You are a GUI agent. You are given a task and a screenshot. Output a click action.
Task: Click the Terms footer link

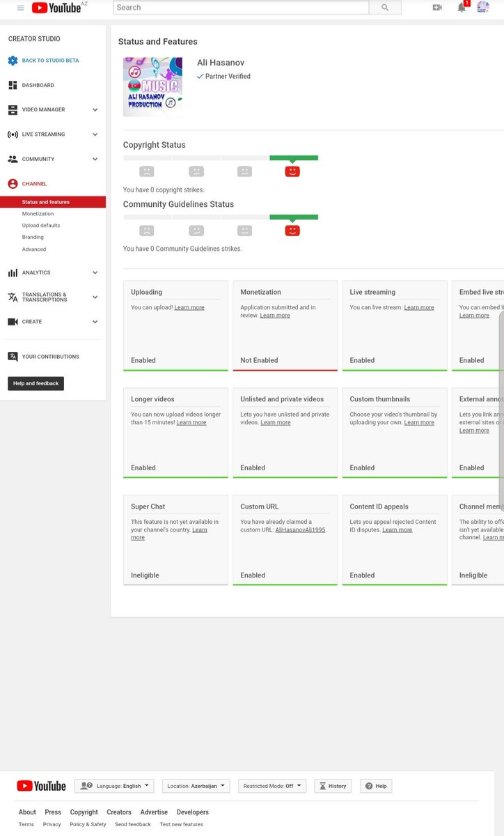tap(26, 824)
